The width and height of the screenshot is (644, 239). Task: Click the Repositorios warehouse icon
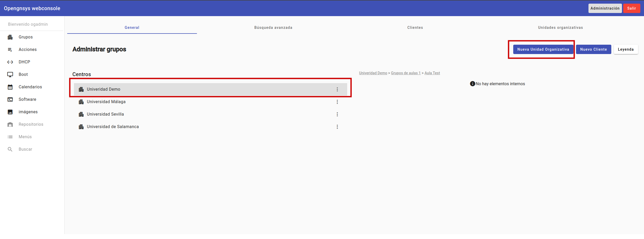point(10,124)
